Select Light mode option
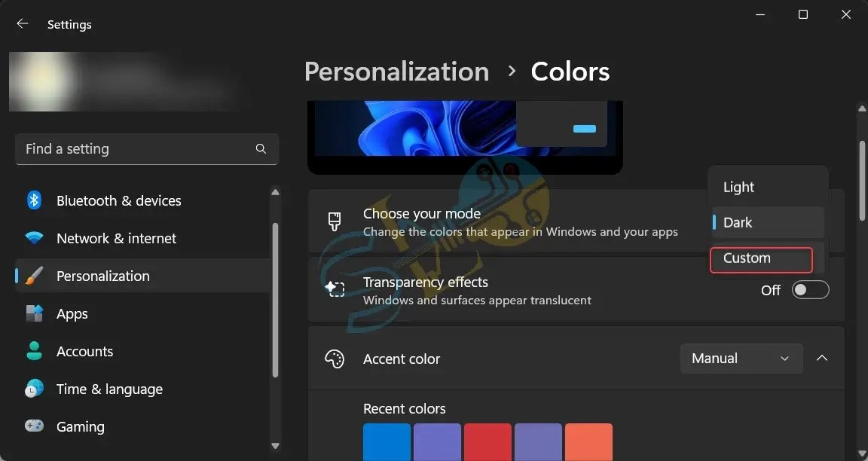This screenshot has width=868, height=461. [768, 187]
